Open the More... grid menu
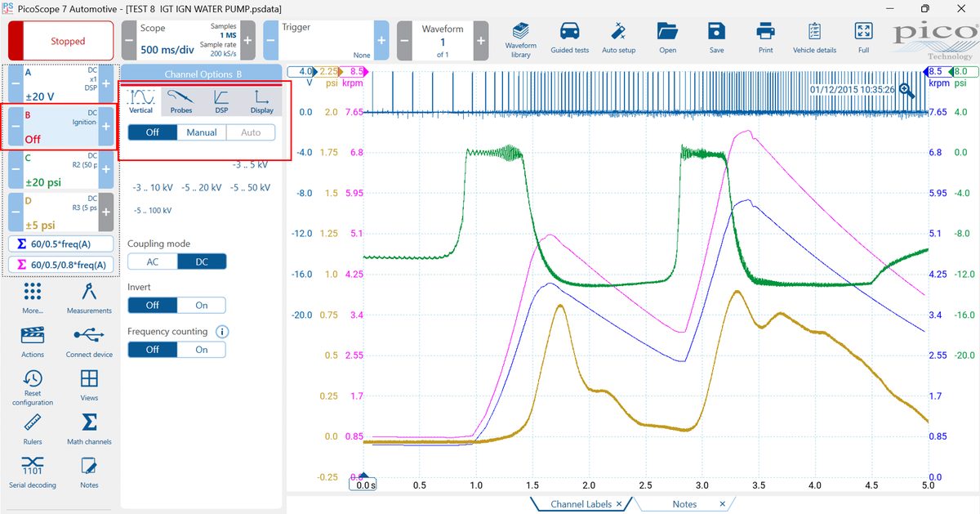Image resolution: width=980 pixels, height=514 pixels. (33, 298)
